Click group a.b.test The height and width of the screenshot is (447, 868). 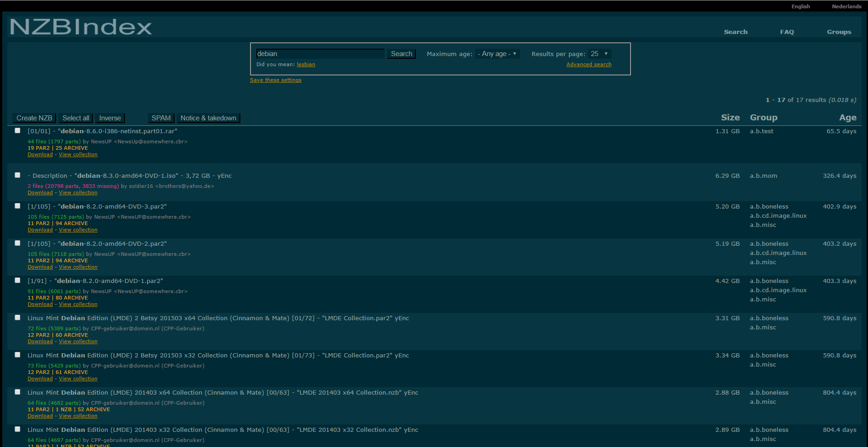[761, 131]
